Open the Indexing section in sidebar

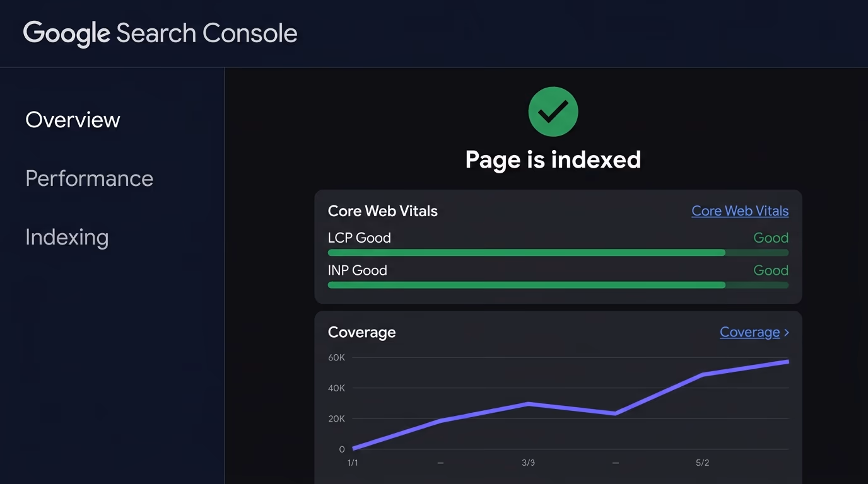(67, 238)
